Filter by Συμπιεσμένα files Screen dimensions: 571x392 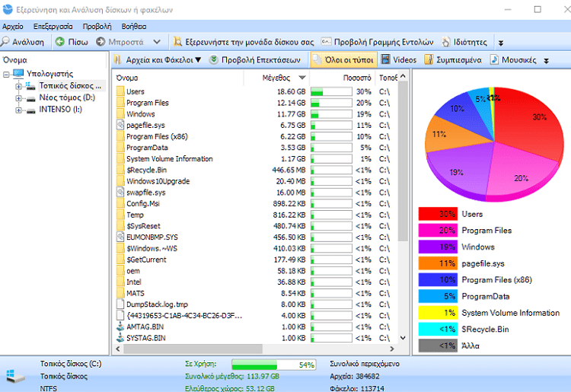(x=453, y=59)
